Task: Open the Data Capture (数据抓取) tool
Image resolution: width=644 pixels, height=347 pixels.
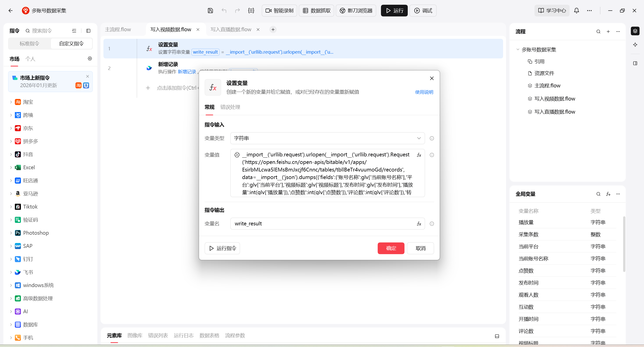Action: coord(316,11)
